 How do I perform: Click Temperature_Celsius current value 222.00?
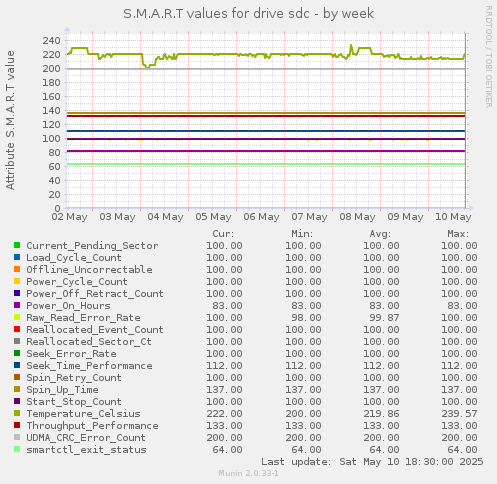pyautogui.click(x=224, y=414)
